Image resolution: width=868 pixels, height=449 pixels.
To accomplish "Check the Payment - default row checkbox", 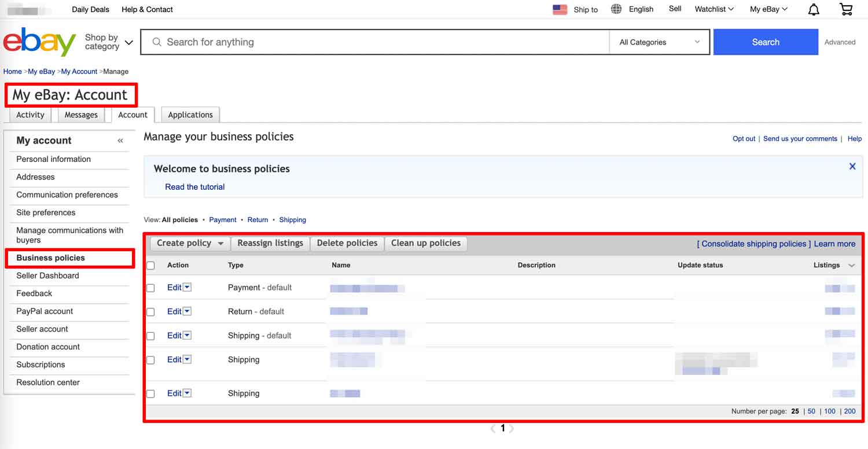I will pos(151,288).
